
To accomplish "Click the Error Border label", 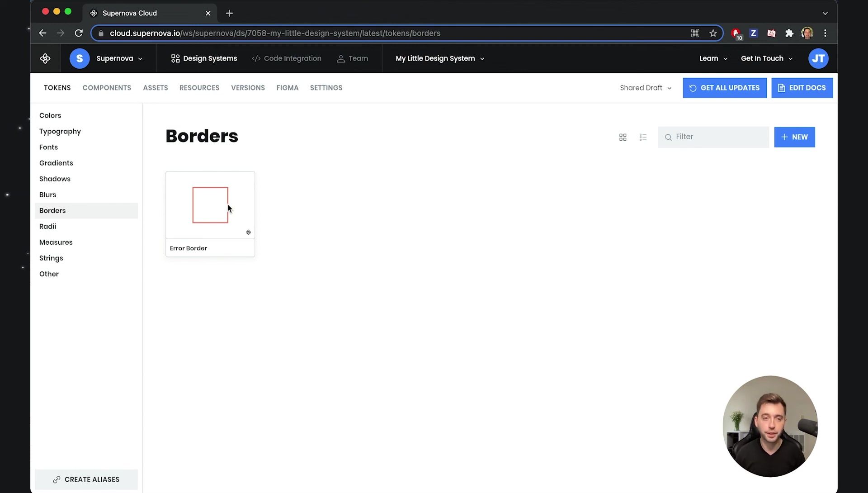I will (189, 248).
